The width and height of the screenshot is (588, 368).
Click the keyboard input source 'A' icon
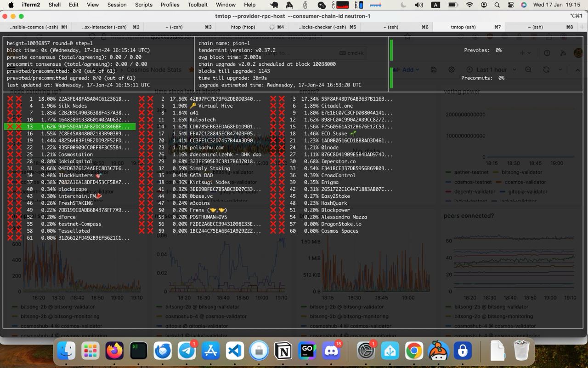coord(435,5)
